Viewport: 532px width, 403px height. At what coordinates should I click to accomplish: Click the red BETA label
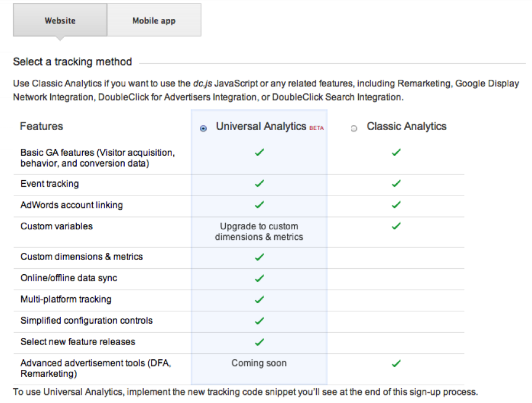317,128
